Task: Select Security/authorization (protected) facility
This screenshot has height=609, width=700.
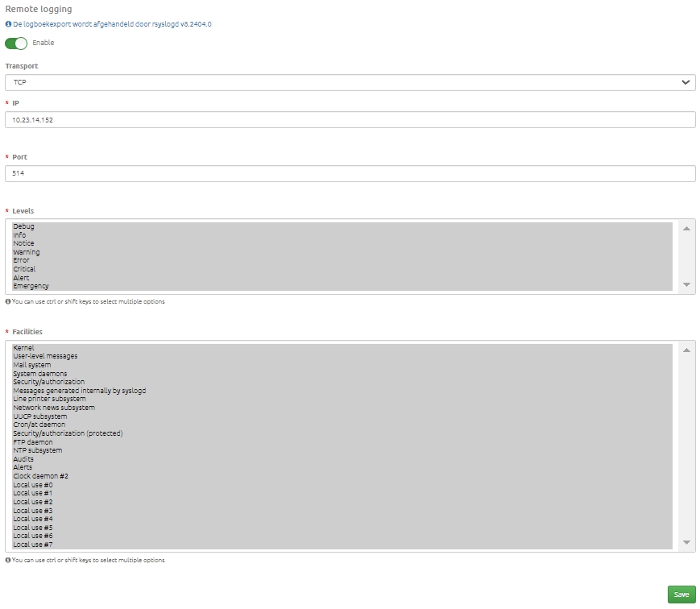Action: pos(342,433)
